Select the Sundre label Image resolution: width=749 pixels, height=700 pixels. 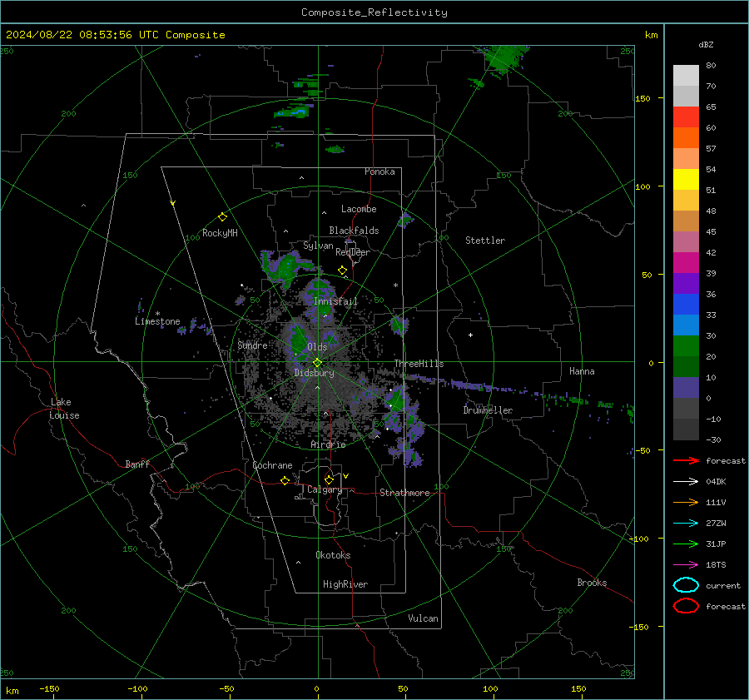[252, 345]
